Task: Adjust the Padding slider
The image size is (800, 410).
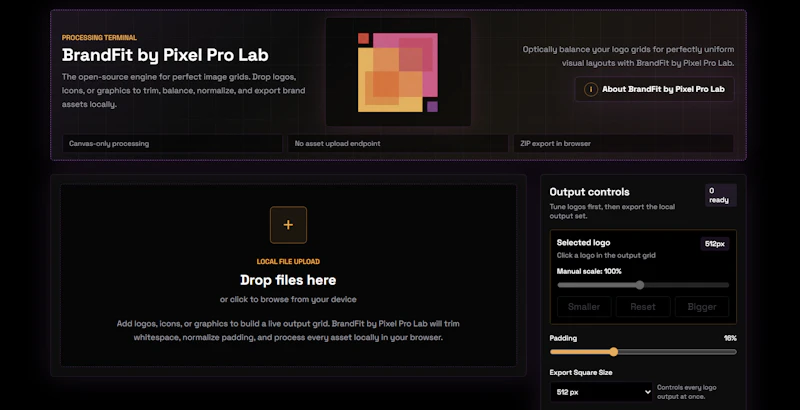Action: coord(643,352)
